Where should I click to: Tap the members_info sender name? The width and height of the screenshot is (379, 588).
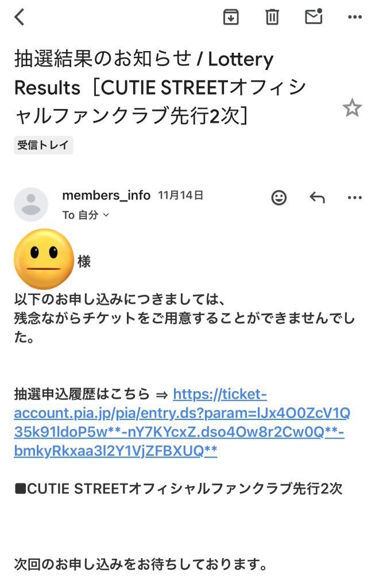[106, 195]
